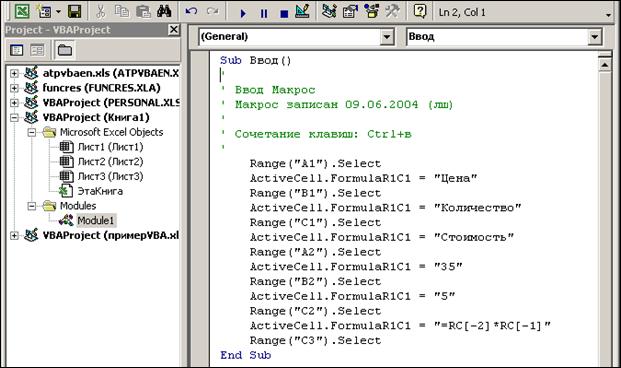Viewport: 621px width, 368px height.
Task: Open the Toolbox icon
Action: (392, 11)
